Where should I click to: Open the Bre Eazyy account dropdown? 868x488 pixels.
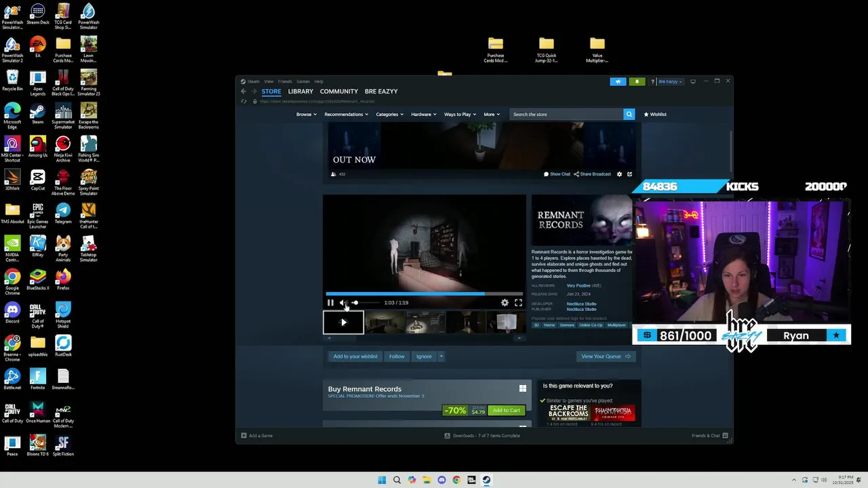click(670, 81)
